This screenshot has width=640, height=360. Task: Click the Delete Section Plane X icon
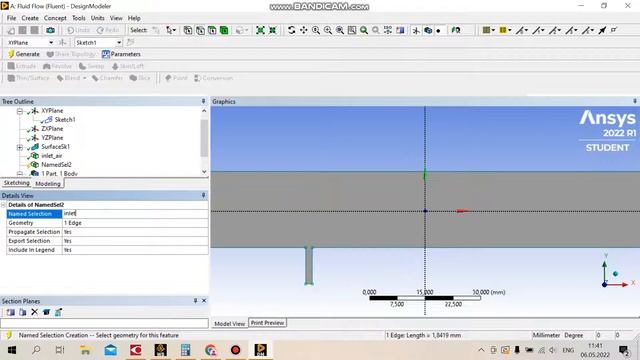point(35,312)
